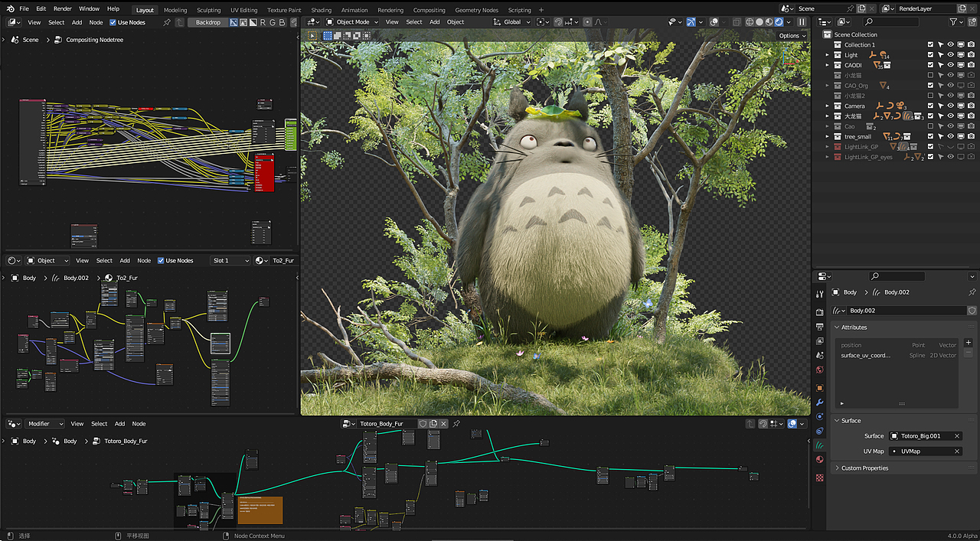Expand the CAODI collection
980x541 pixels.
(828, 65)
